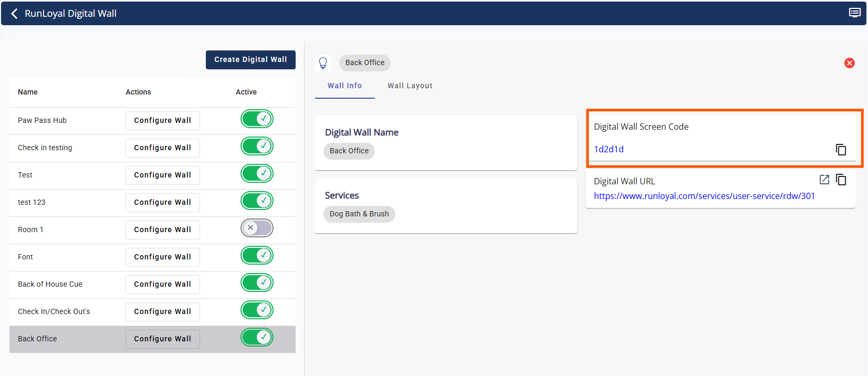
Task: Select the Check in testing row name
Action: pos(45,148)
